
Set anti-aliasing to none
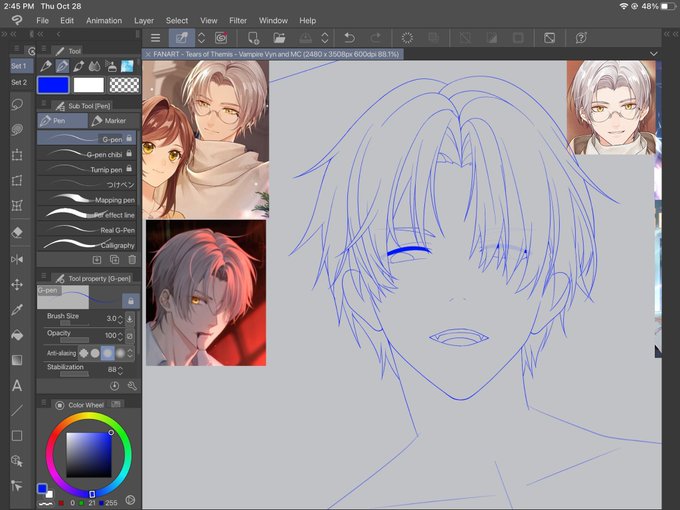tap(83, 353)
